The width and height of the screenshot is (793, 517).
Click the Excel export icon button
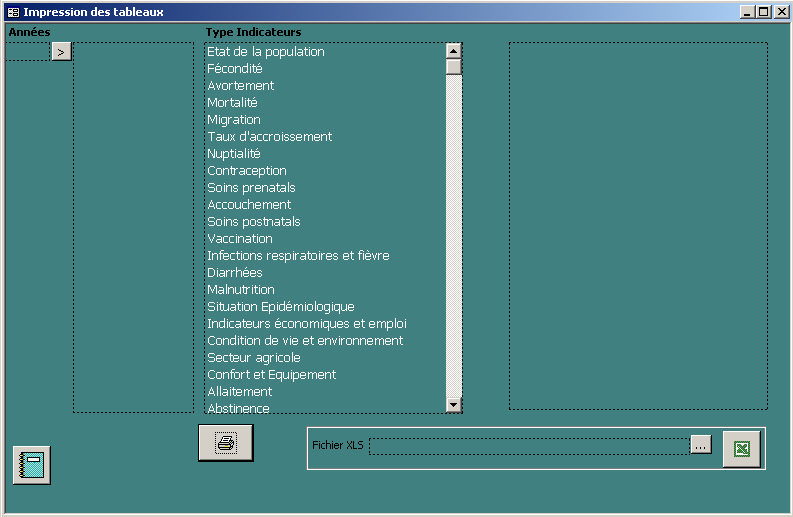[x=741, y=449]
